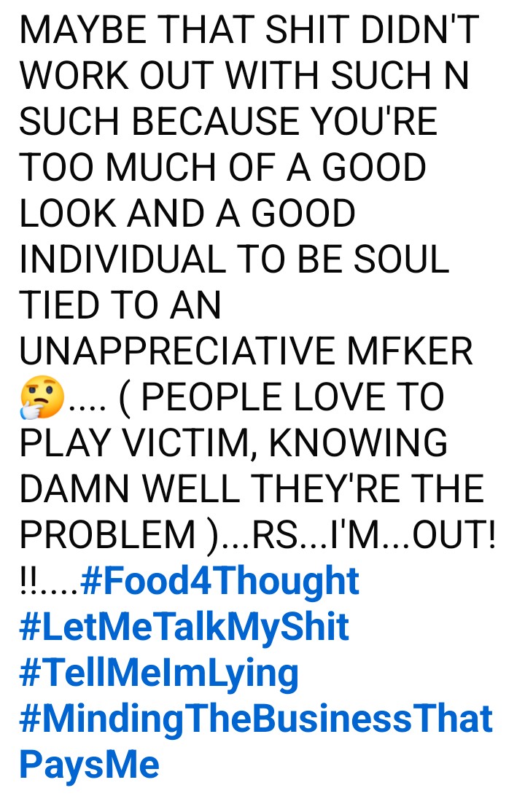This screenshot has width=525, height=812.
Task: Open the #MindingTheBusinessThatPaysMe hashtag
Action: (x=255, y=720)
